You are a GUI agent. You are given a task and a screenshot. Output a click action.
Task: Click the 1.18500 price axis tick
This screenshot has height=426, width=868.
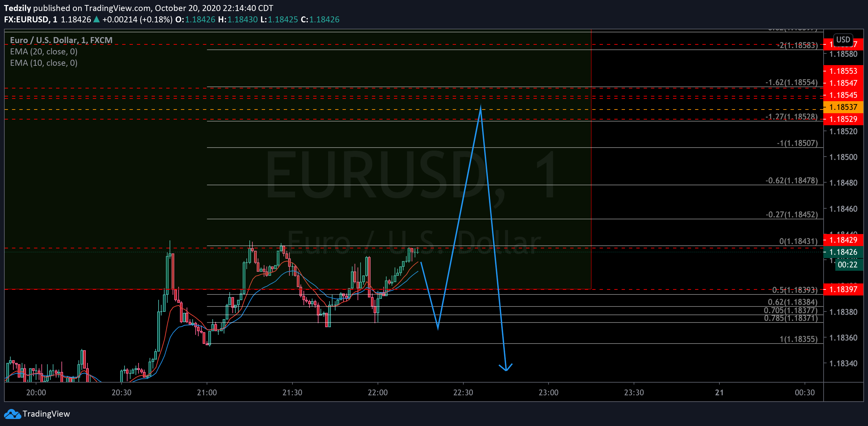[843, 157]
